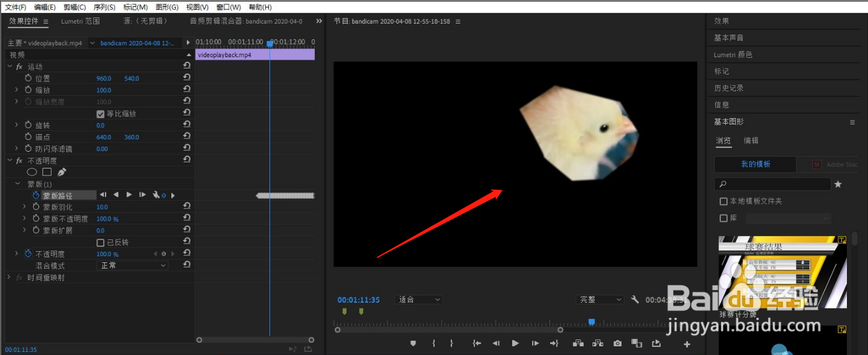This screenshot has width=868, height=355.
Task: Open comparison view button
Action: pyautogui.click(x=636, y=343)
